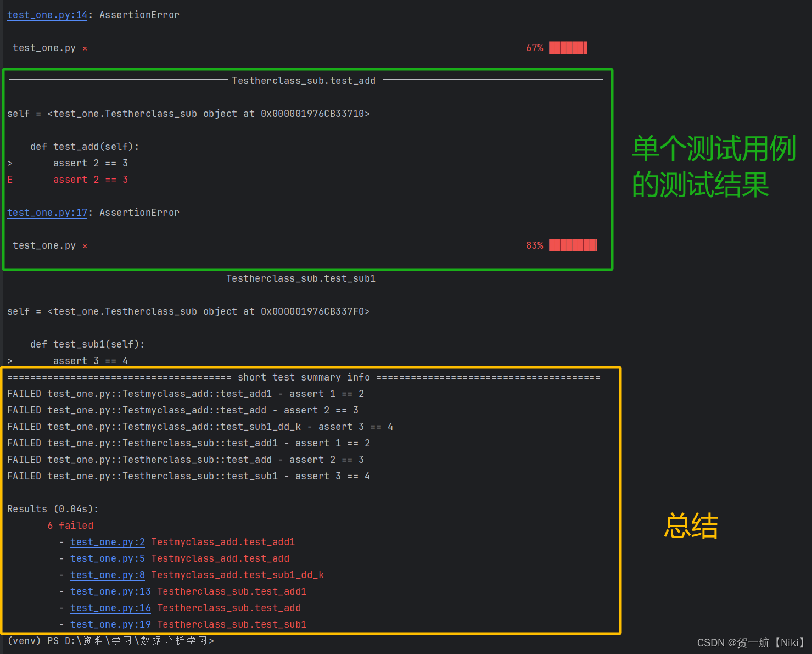Viewport: 812px width, 654px height.
Task: Follow link test_one.py:16 in results
Action: click(x=110, y=608)
